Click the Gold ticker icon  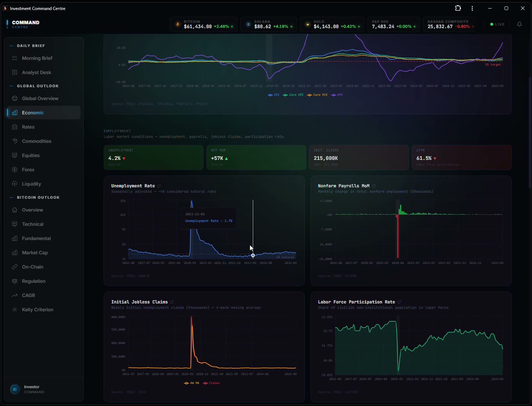pyautogui.click(x=308, y=25)
